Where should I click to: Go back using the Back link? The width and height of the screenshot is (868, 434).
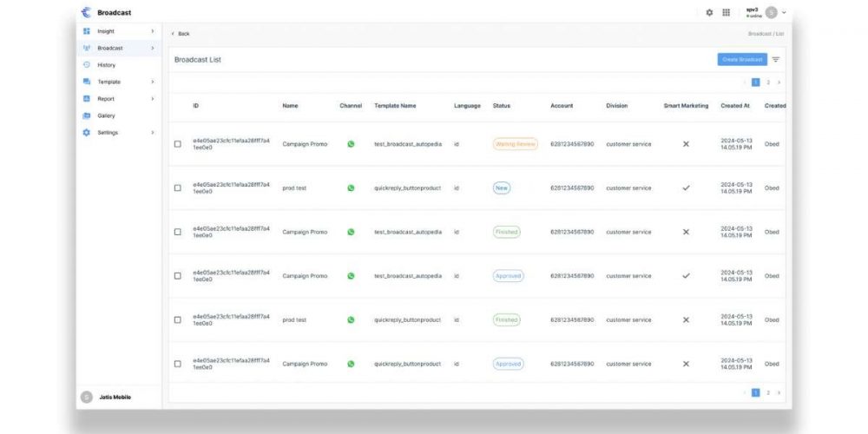click(181, 34)
